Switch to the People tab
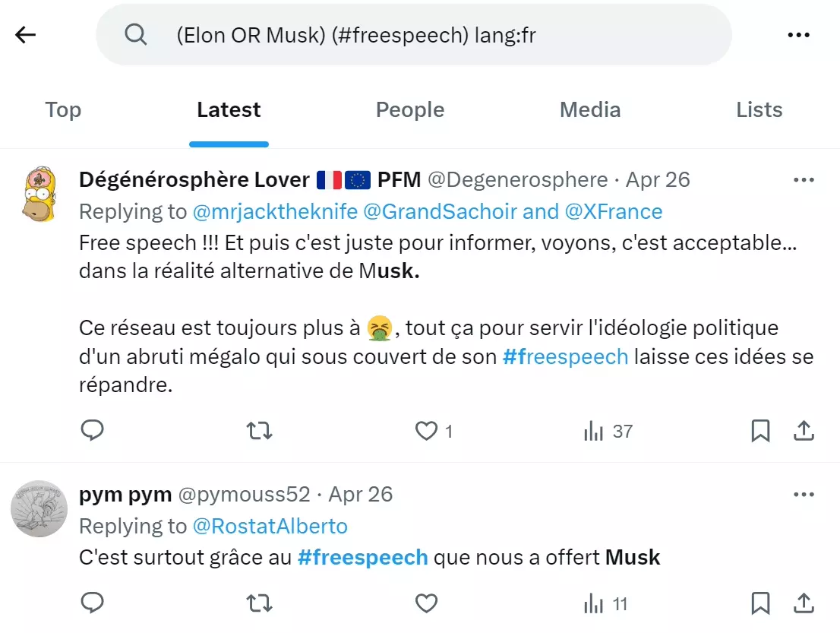 tap(409, 109)
